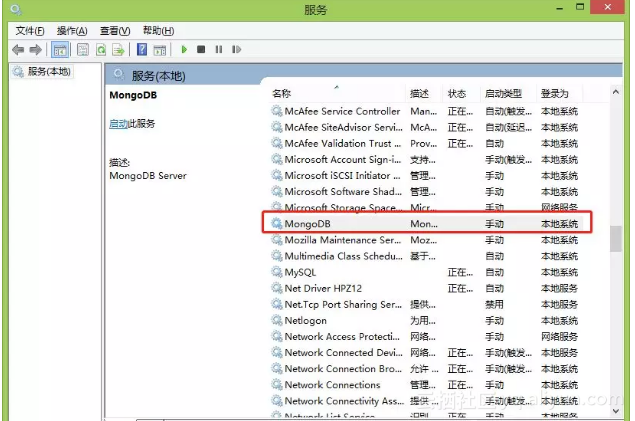
Task: Click 网络服务 login for Network Access Protection
Action: click(x=559, y=336)
